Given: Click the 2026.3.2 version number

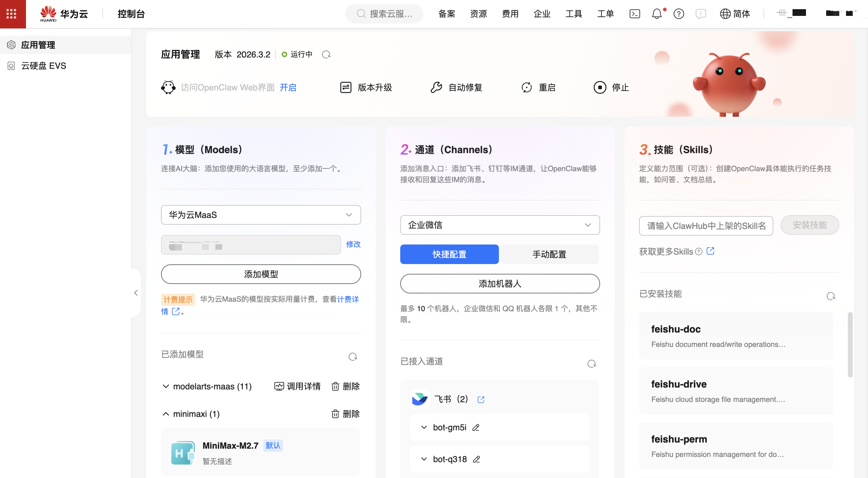Looking at the screenshot, I should coord(253,54).
